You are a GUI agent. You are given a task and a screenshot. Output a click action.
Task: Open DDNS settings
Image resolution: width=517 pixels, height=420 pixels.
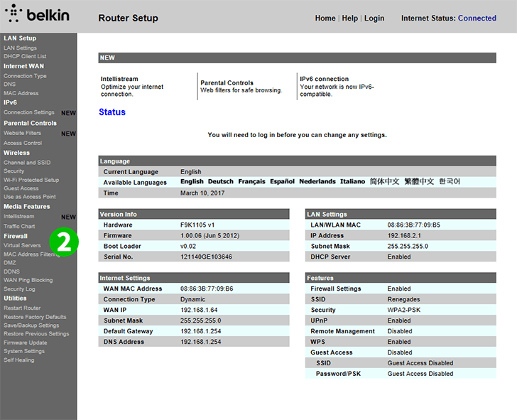[x=11, y=271]
